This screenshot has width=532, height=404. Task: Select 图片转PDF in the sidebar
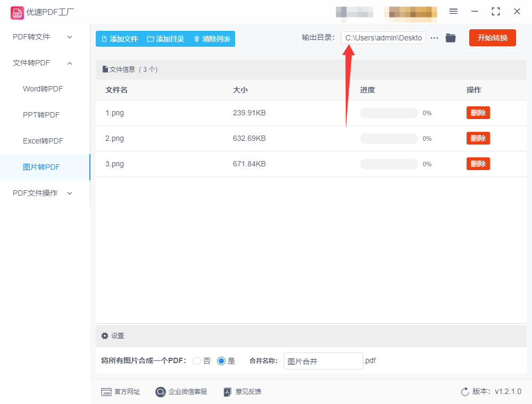coord(45,167)
